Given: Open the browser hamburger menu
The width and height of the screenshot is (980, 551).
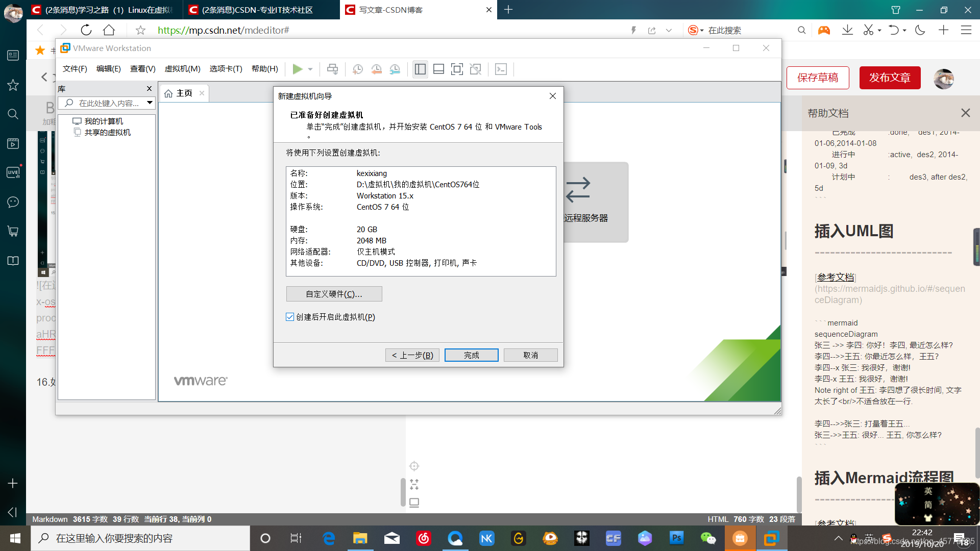Looking at the screenshot, I should pos(966,30).
